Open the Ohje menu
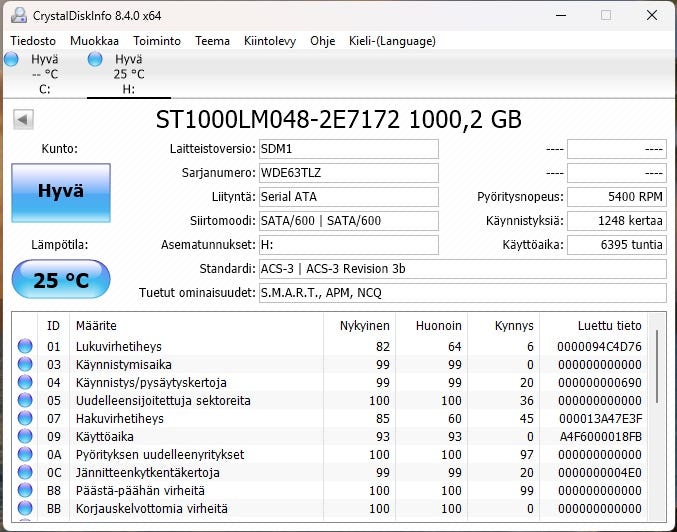This screenshot has height=532, width=677. point(323,41)
